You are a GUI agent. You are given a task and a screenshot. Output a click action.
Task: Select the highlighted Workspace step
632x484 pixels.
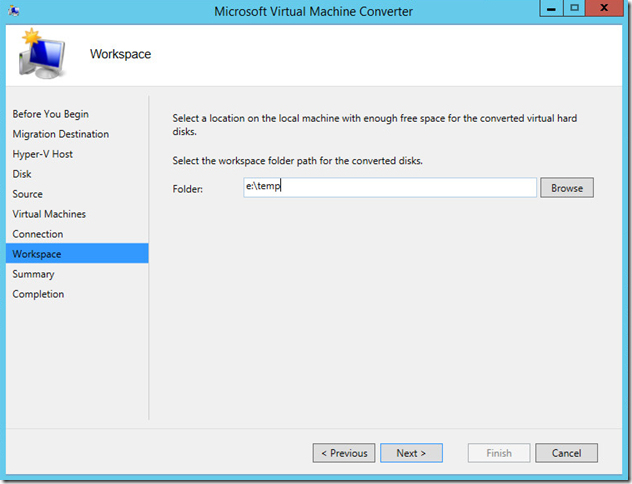coord(77,253)
